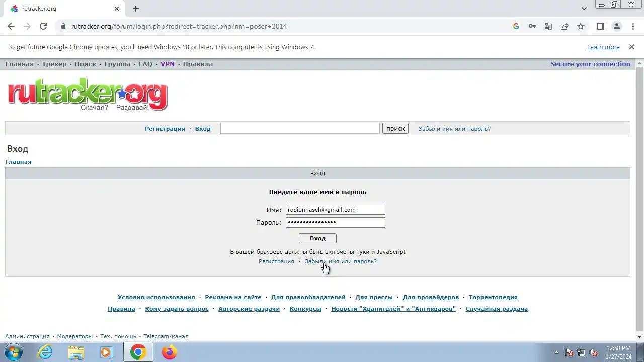Viewport: 644px width, 362px height.
Task: Open the tab search dropdown arrow
Action: coord(584,9)
